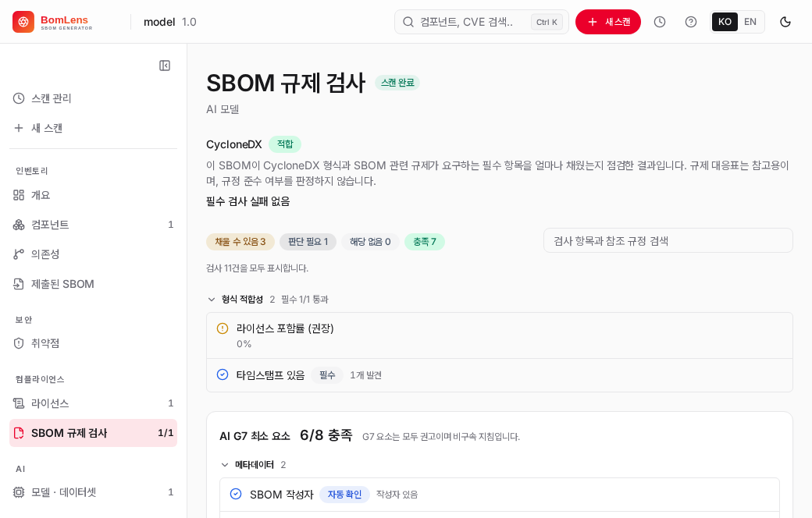
Task: Click the 취약점 shield icon
Action: [x=19, y=343]
